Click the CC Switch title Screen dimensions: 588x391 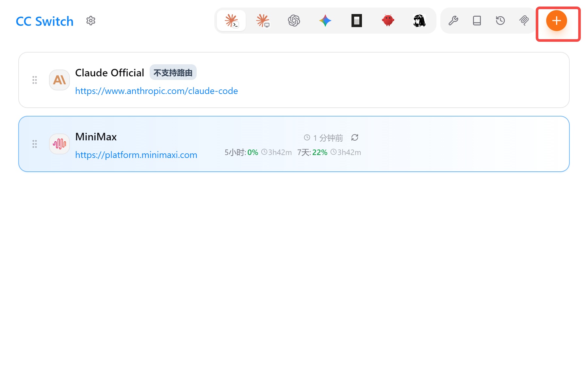click(45, 22)
